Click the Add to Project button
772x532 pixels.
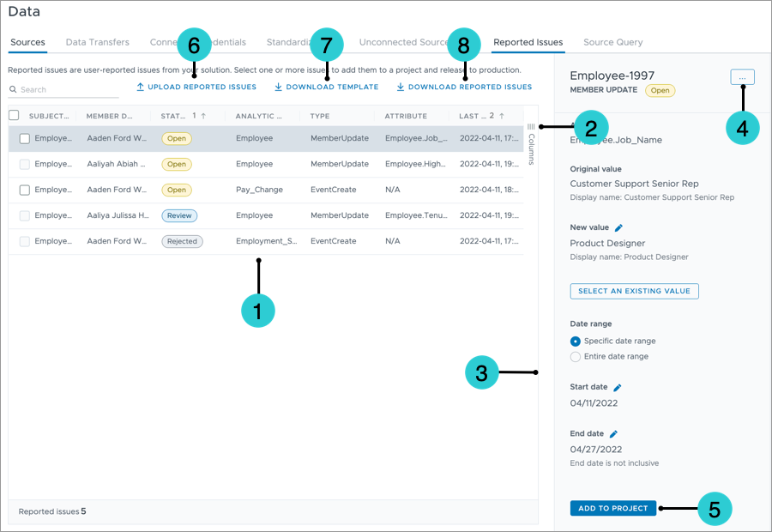click(x=612, y=508)
